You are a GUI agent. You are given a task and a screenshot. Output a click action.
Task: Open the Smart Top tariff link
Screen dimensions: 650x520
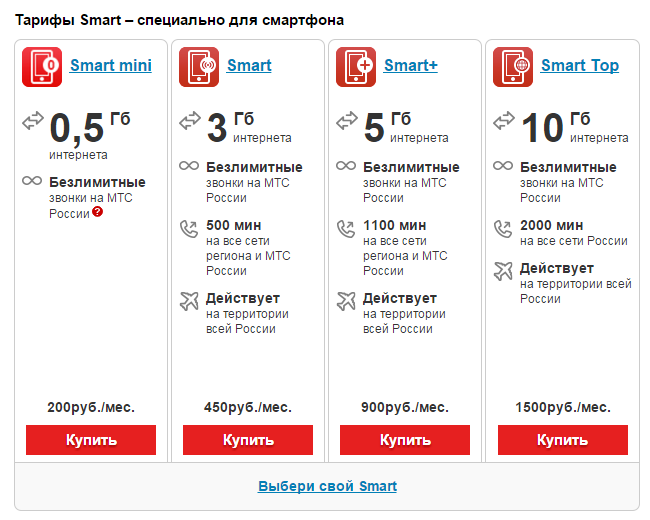[579, 66]
